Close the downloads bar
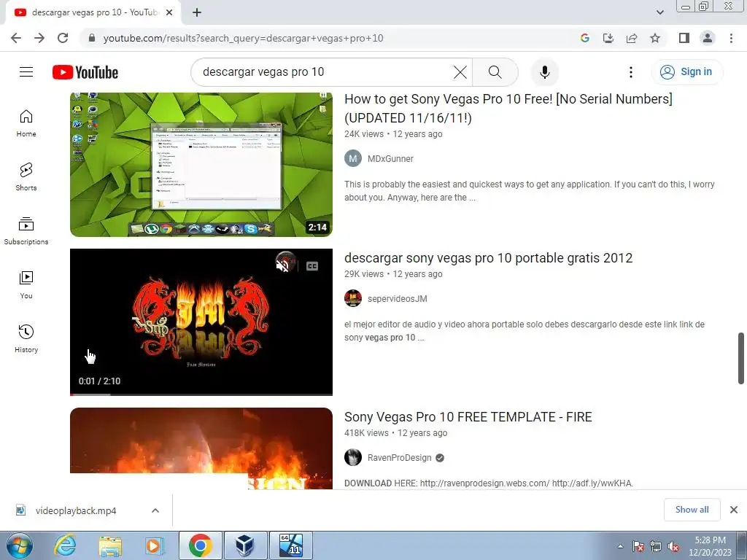Viewport: 747px width, 560px height. [x=734, y=510]
